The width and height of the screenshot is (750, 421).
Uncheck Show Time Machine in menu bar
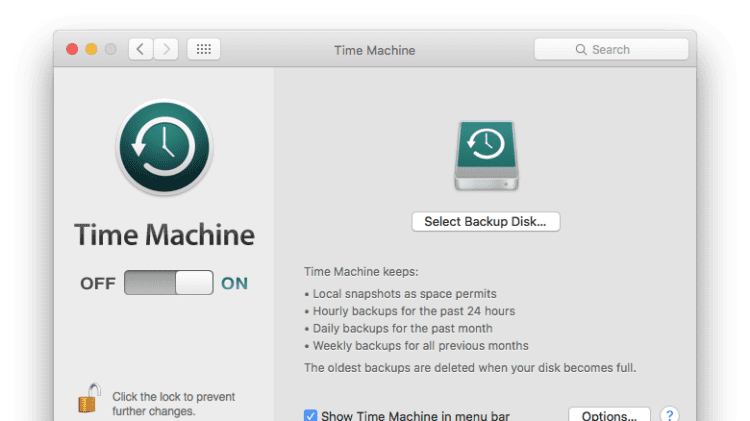click(x=311, y=415)
